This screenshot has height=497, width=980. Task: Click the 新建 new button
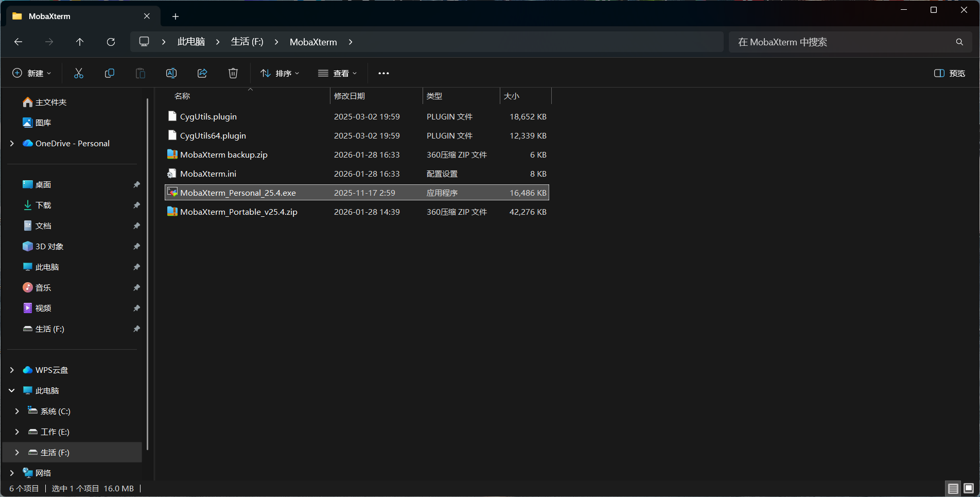(31, 73)
